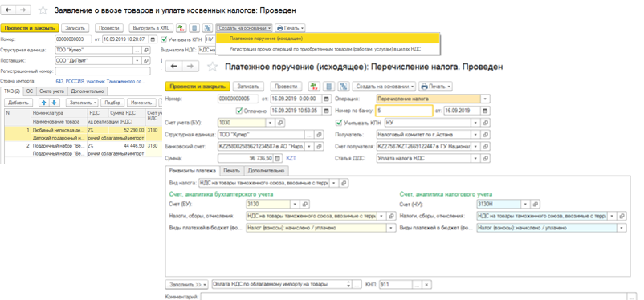This screenshot has width=644, height=300.
Task: Open the Реквизиты платежа tab
Action: click(x=192, y=170)
